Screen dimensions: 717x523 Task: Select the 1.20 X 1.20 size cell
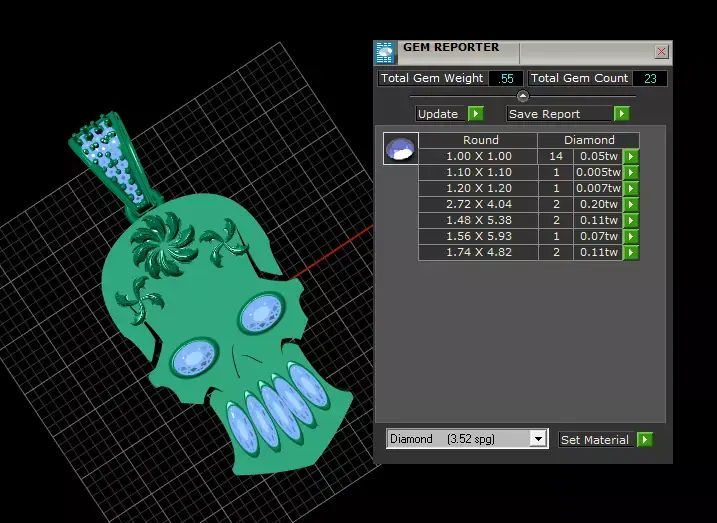[478, 188]
